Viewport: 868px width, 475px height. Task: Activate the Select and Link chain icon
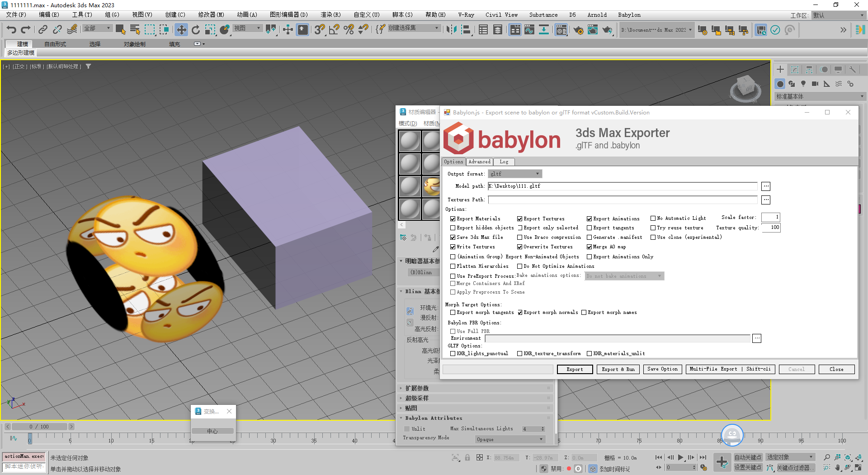click(x=43, y=30)
